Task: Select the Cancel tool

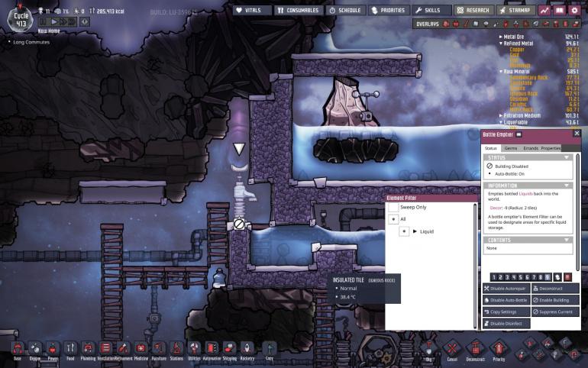Action: click(452, 350)
